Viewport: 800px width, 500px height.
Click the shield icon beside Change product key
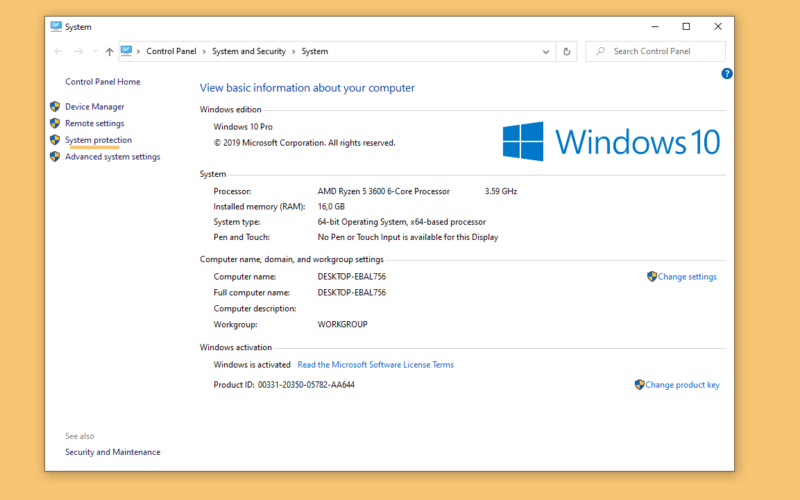coord(639,385)
